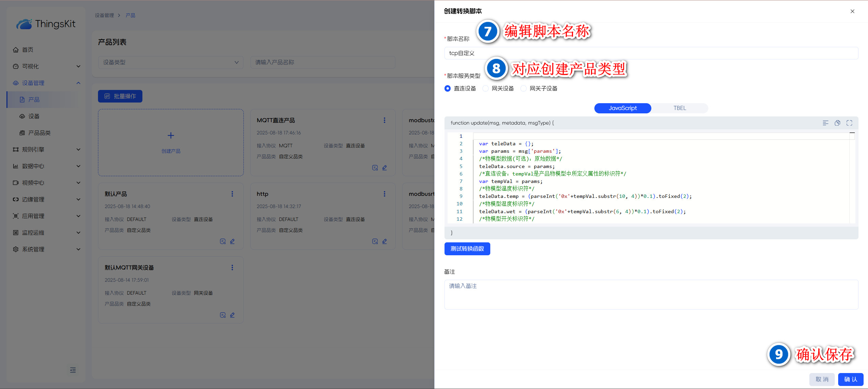Click the 确认 button to save

pos(850,379)
